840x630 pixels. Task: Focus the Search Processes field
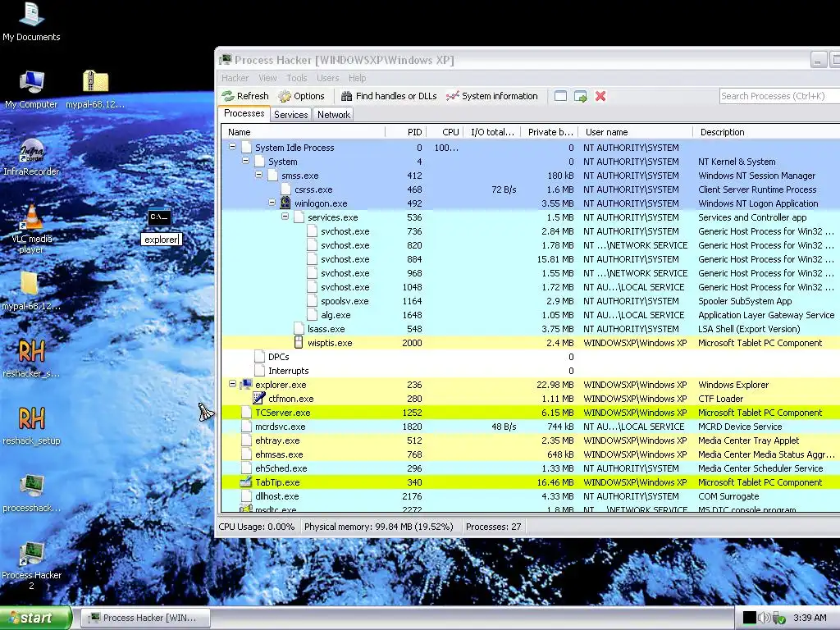pos(779,96)
